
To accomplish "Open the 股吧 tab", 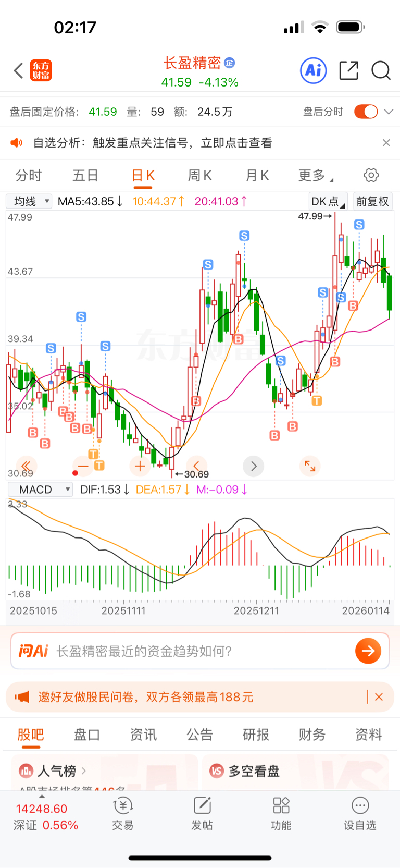I will coord(31,735).
